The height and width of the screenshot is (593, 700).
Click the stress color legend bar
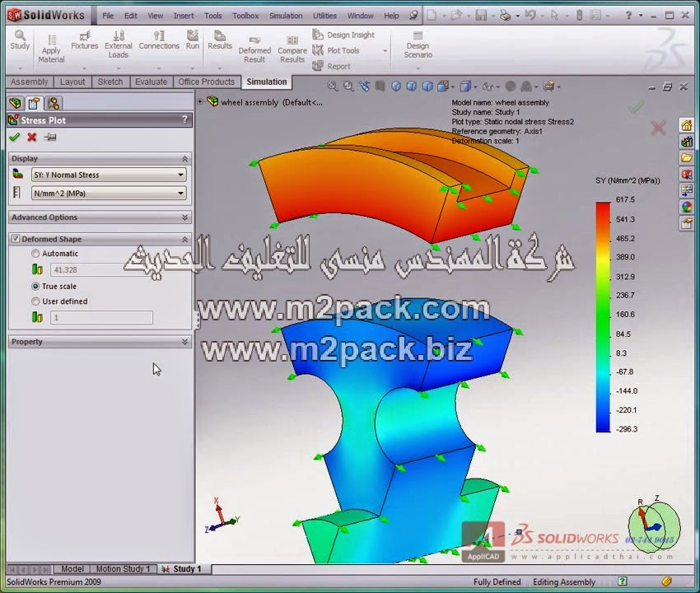(x=603, y=317)
